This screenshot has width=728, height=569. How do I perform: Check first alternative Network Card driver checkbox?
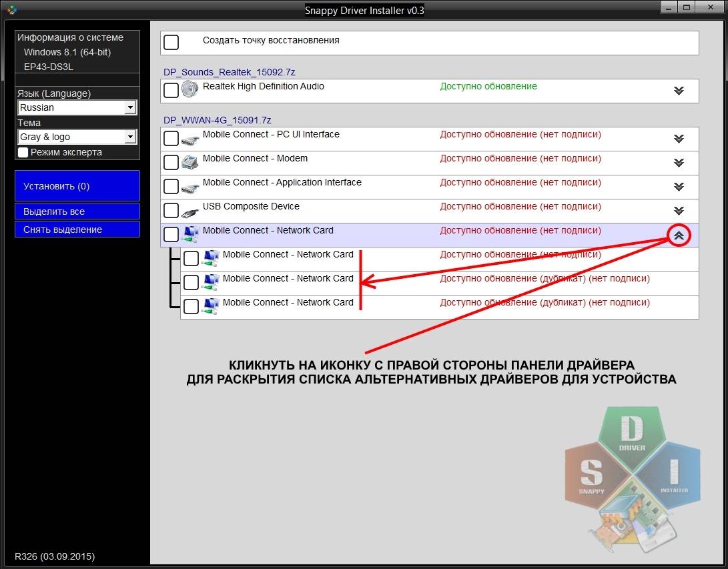191,258
